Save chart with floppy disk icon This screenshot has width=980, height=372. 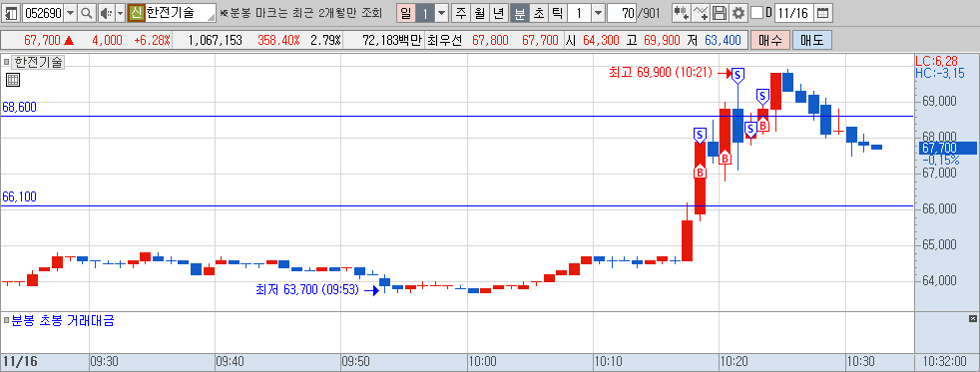[x=720, y=13]
